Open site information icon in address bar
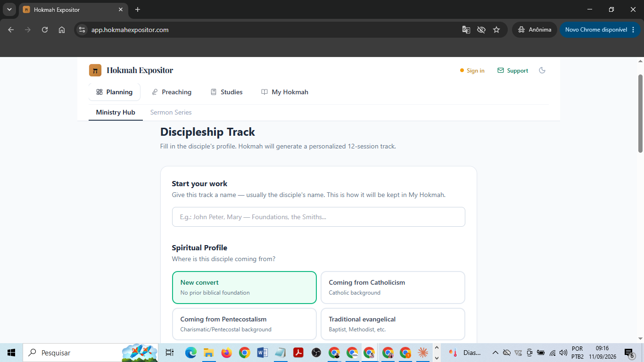 [82, 30]
